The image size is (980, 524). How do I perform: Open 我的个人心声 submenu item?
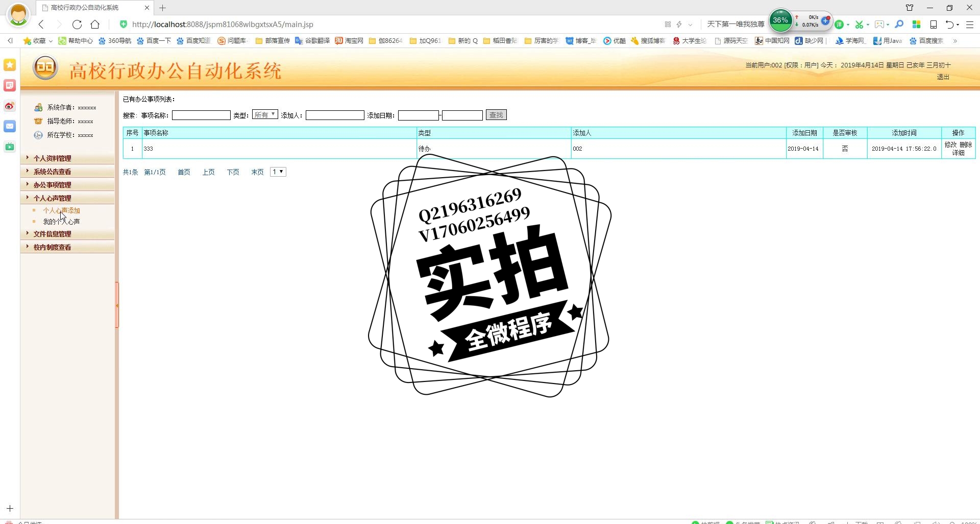tap(61, 222)
